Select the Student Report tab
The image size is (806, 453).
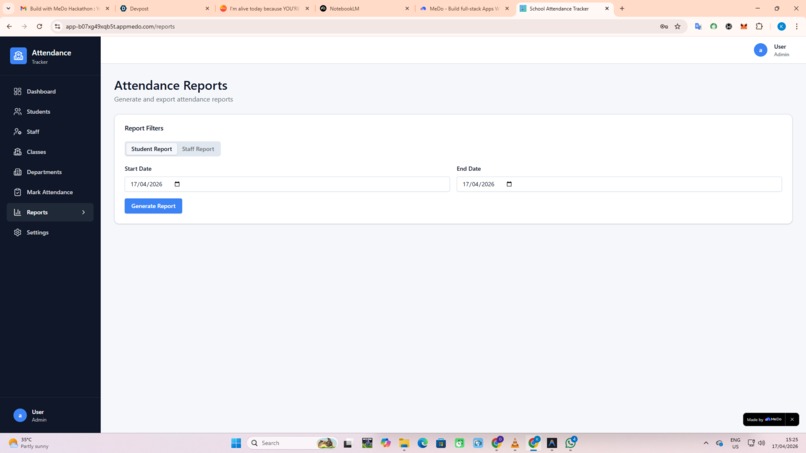pyautogui.click(x=151, y=149)
